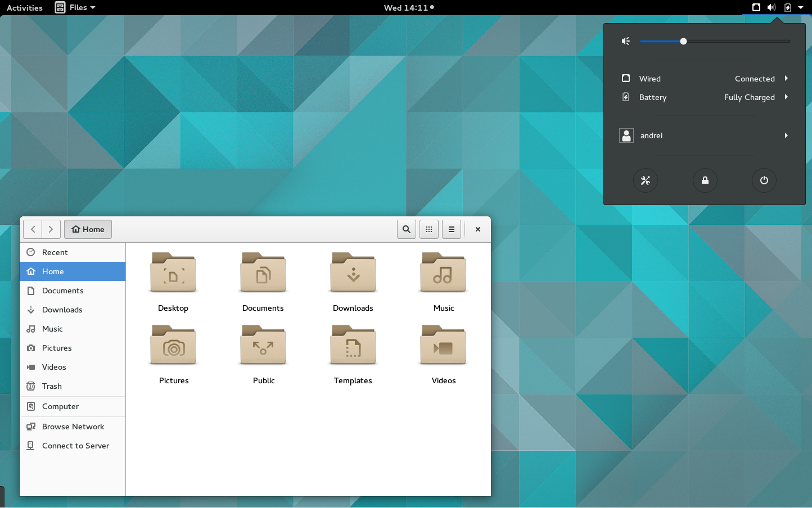Click the "Desktop" folder label
Viewport: 812px width, 508px height.
pos(173,308)
